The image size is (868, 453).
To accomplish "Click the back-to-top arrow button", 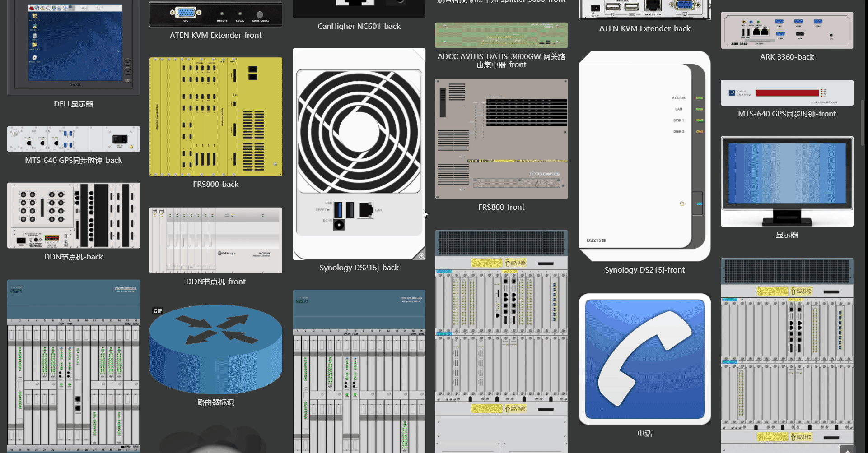I will tap(848, 450).
